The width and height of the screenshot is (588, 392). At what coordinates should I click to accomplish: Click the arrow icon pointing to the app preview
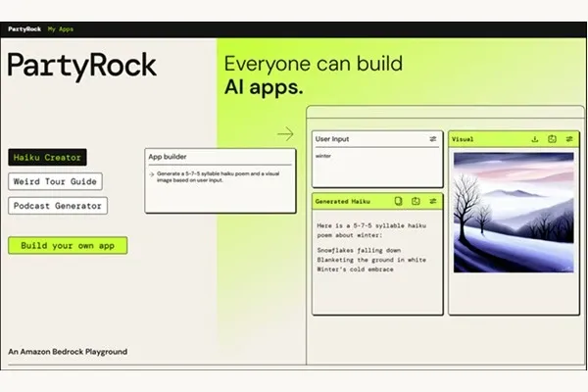point(285,133)
